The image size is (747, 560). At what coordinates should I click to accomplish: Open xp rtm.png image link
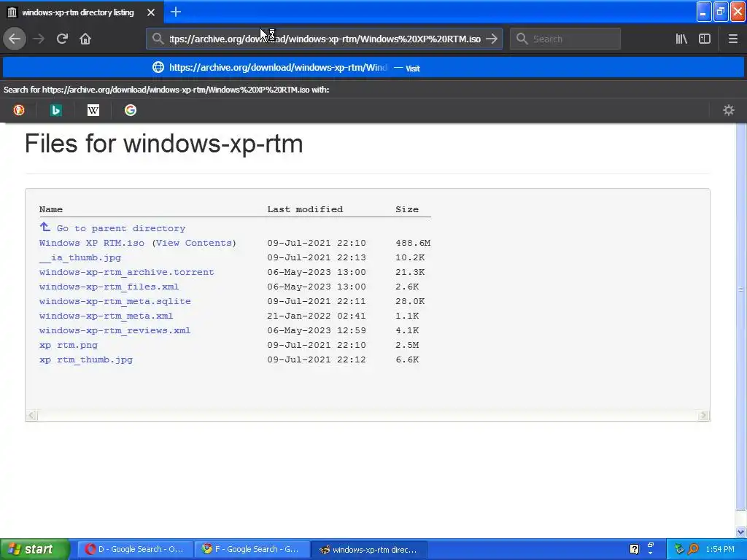click(x=68, y=345)
